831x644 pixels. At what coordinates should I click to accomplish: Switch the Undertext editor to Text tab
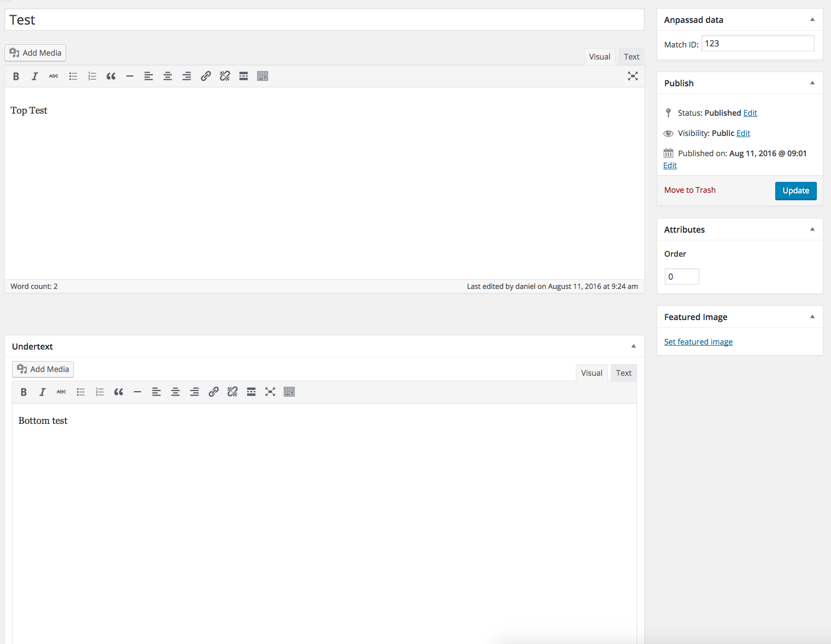point(623,373)
